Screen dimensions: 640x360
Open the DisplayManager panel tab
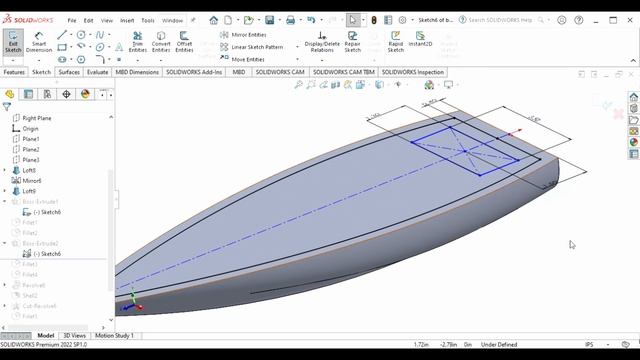[x=85, y=94]
